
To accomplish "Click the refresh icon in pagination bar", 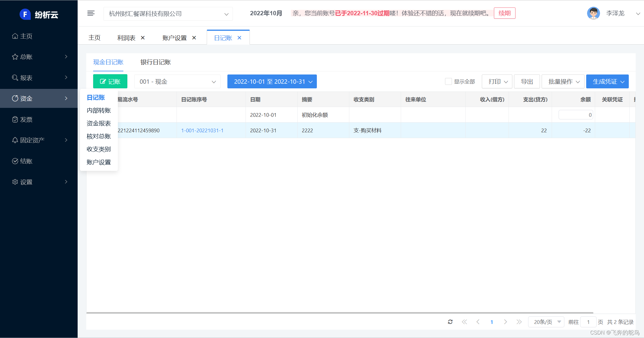I will tap(450, 322).
